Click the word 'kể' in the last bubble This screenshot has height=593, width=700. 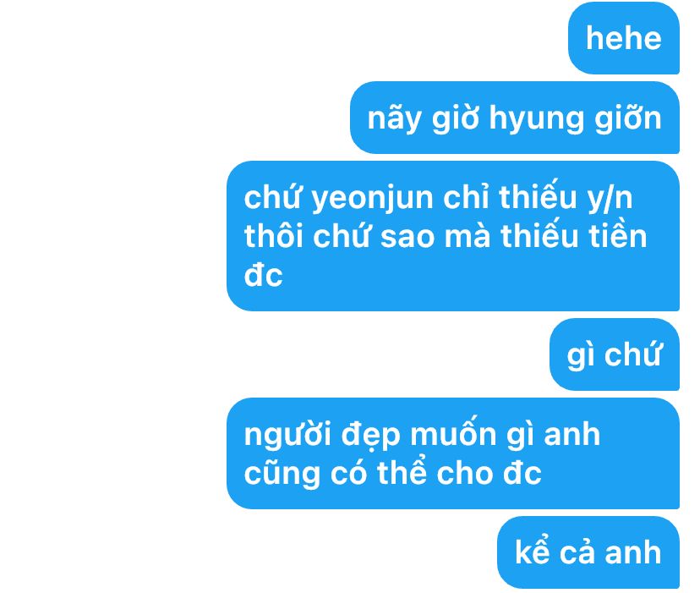coord(532,551)
